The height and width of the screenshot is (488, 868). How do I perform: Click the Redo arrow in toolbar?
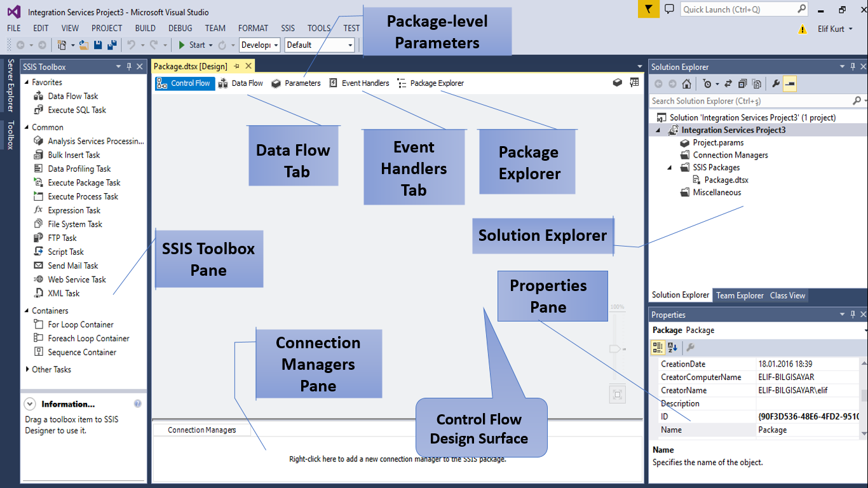154,45
